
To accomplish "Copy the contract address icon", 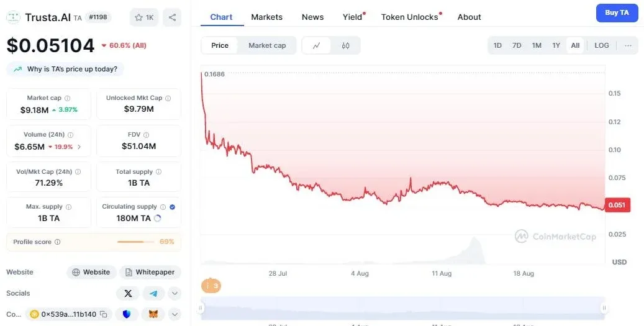I will pos(104,314).
